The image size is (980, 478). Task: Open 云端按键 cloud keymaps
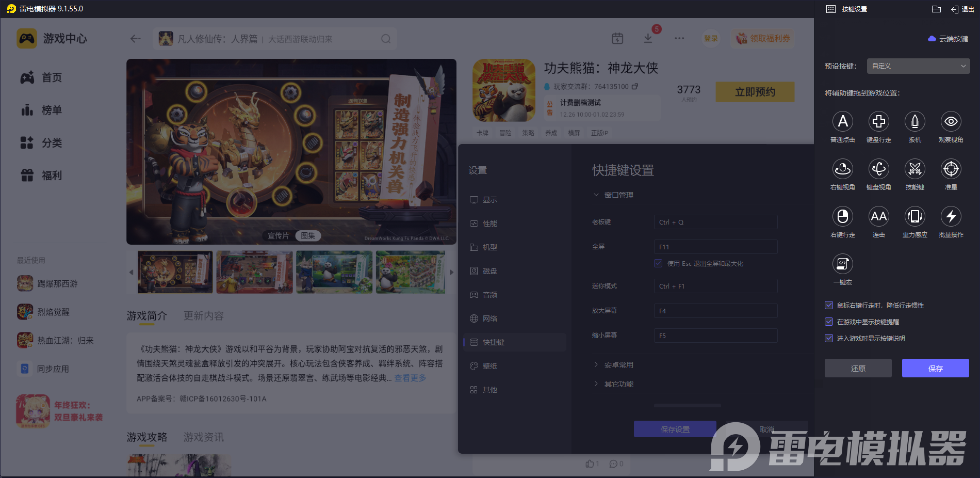tap(948, 39)
